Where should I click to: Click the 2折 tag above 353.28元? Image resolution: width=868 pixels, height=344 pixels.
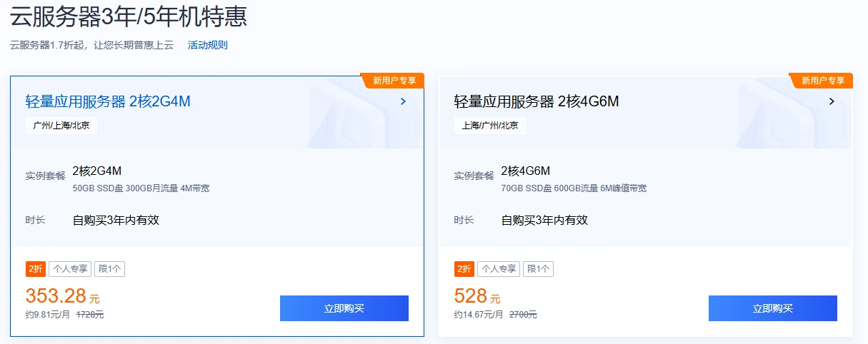pos(36,269)
